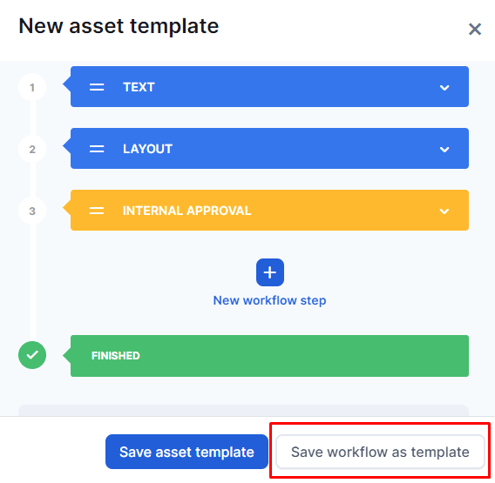Click the drag handle on TEXT step

pos(97,87)
